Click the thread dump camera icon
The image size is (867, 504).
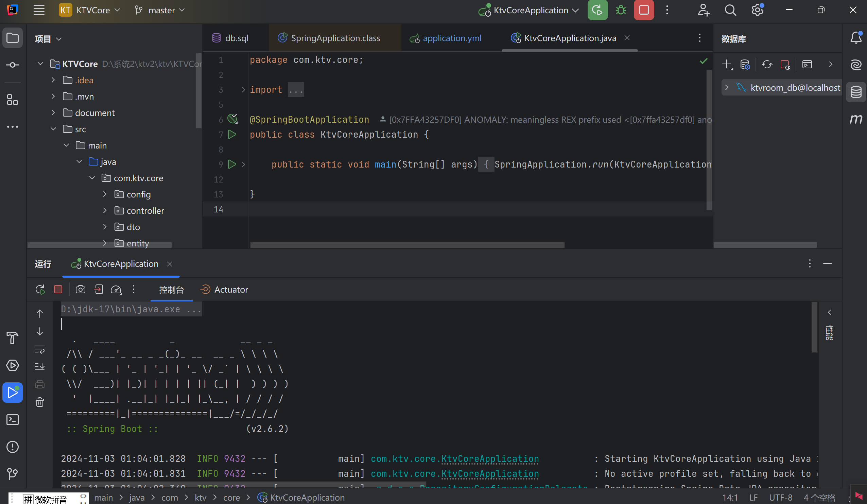click(81, 289)
